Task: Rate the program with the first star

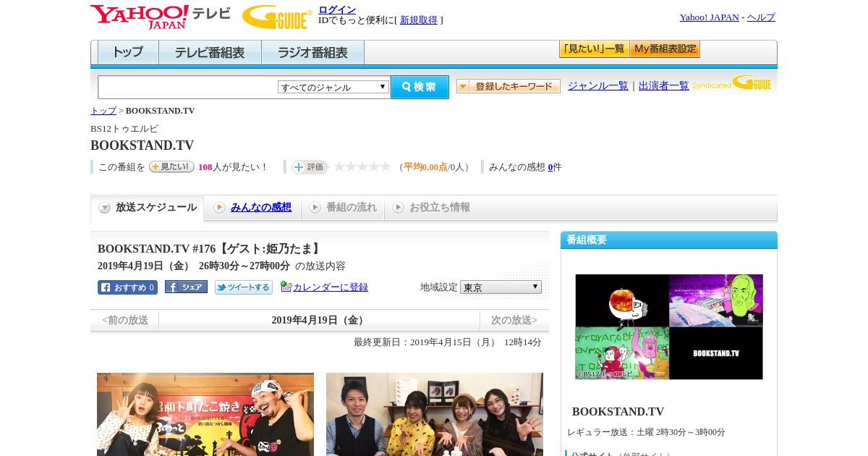Action: 339,166
